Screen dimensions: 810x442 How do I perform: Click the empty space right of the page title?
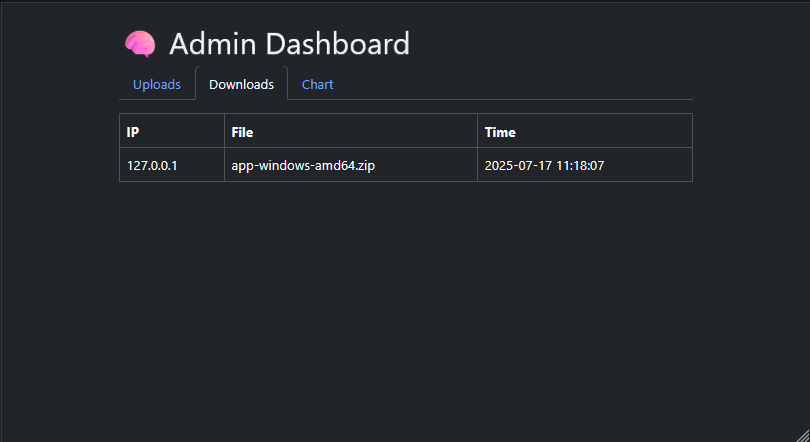pyautogui.click(x=550, y=44)
